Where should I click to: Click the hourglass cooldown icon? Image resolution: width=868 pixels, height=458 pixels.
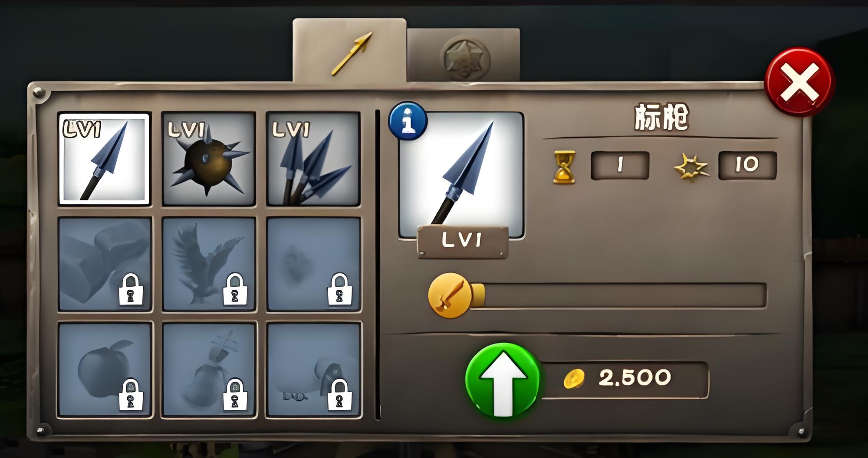point(564,167)
